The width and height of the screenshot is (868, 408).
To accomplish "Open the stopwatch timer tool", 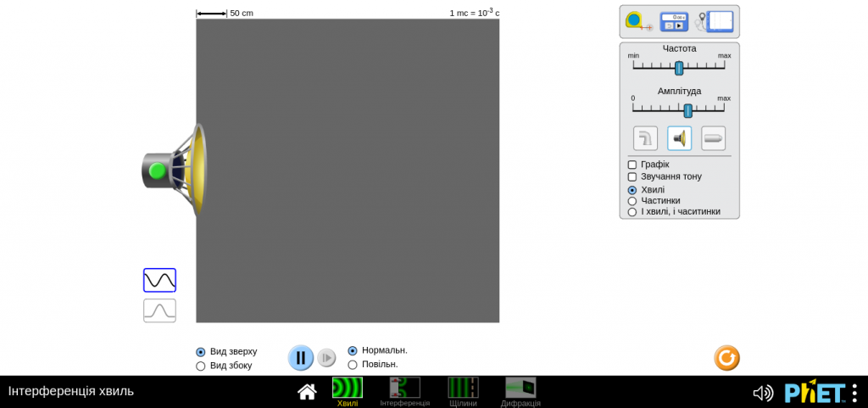I will pyautogui.click(x=674, y=21).
